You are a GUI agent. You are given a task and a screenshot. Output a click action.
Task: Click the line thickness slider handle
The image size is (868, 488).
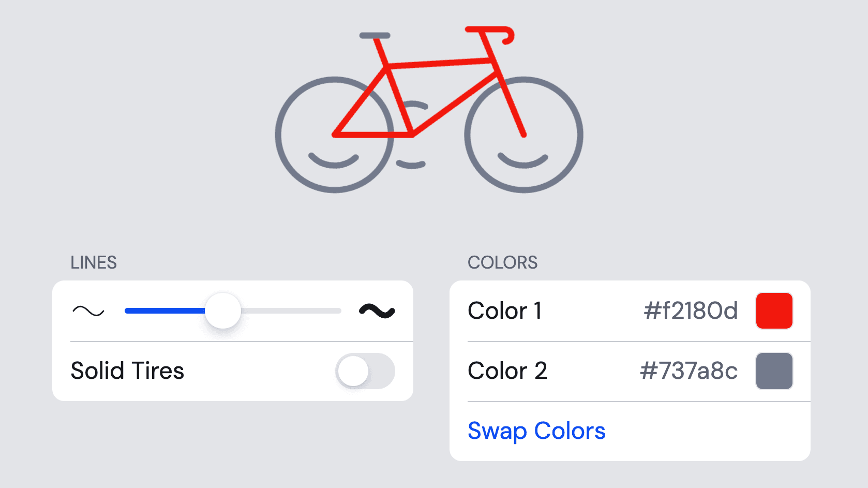(x=223, y=311)
